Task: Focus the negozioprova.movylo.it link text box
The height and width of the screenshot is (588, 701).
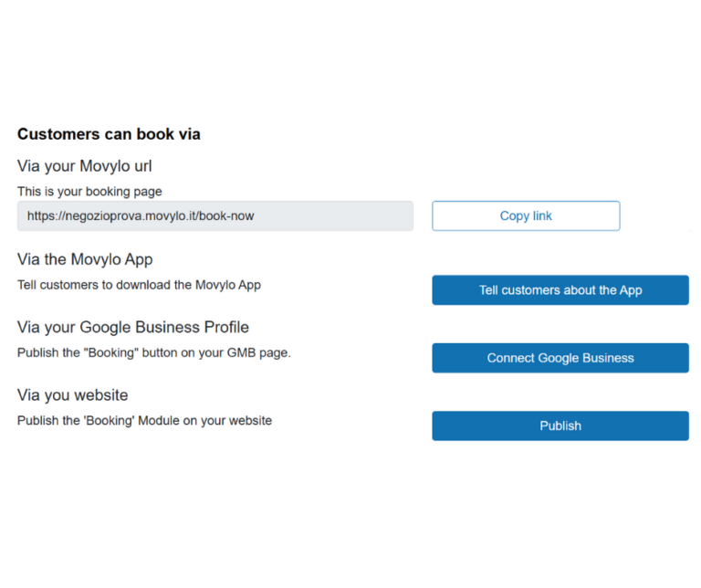Action: pos(215,216)
